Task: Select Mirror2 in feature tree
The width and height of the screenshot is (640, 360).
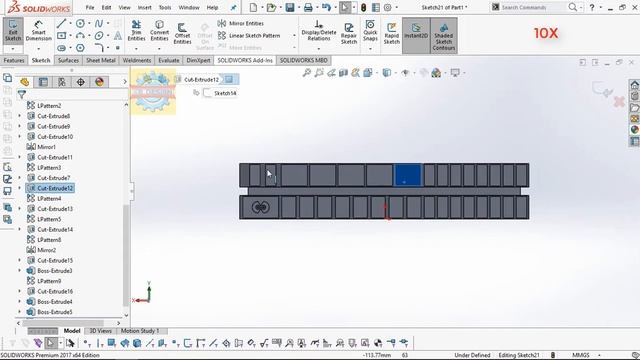Action: pyautogui.click(x=41, y=250)
